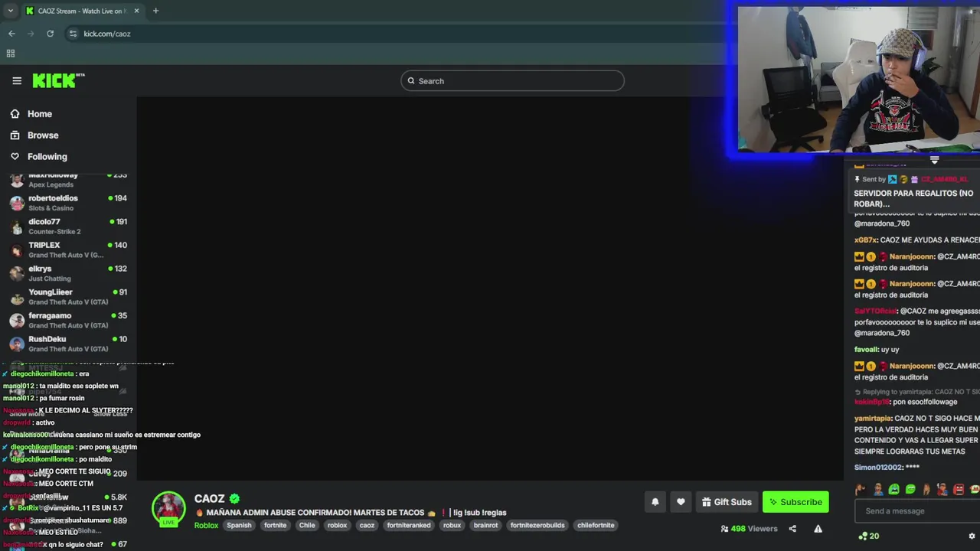This screenshot has height=551, width=980.
Task: Open the Kick sidebar hamburger menu
Action: 17,80
